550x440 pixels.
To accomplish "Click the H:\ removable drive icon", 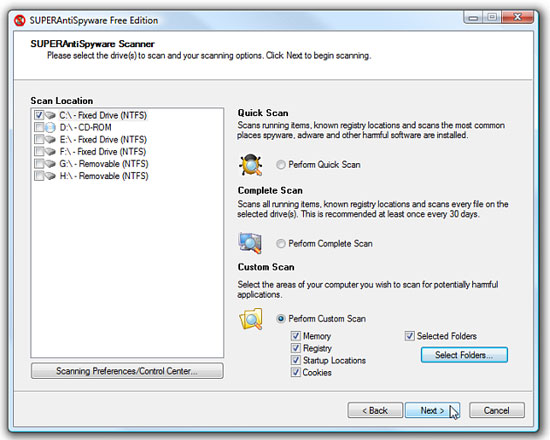I will (x=51, y=176).
